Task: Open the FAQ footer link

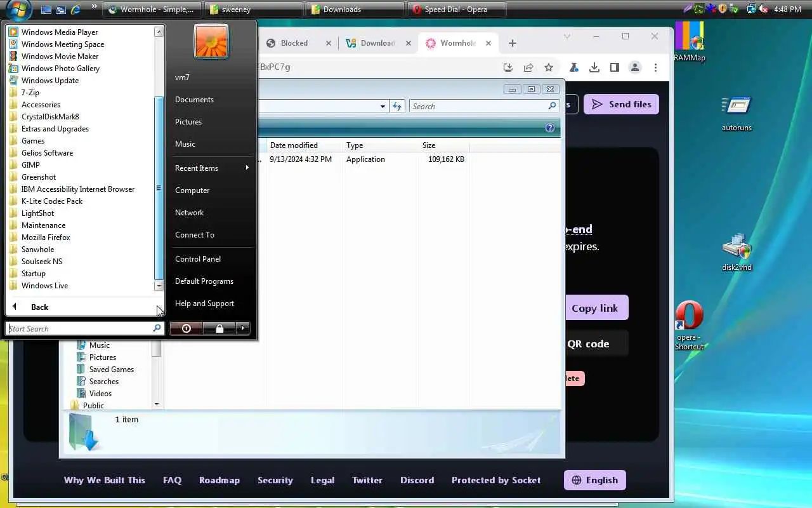Action: coord(172,480)
